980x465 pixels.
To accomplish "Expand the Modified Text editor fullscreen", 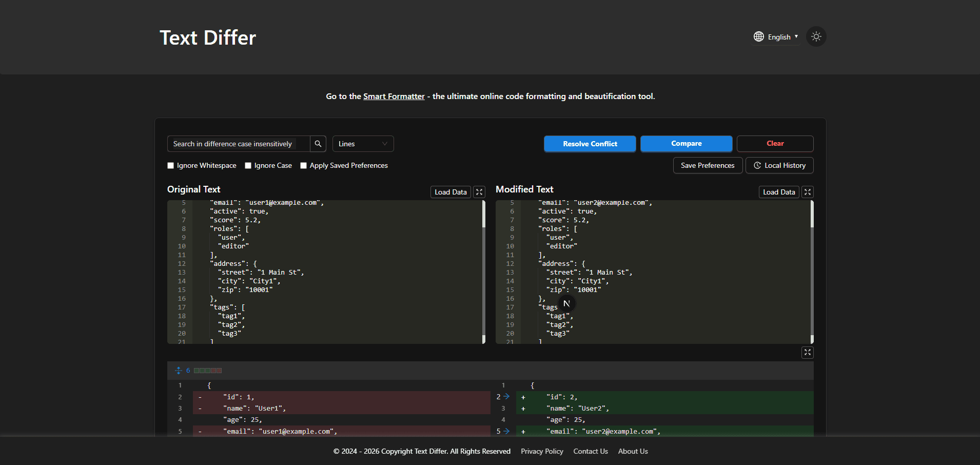I will click(807, 192).
